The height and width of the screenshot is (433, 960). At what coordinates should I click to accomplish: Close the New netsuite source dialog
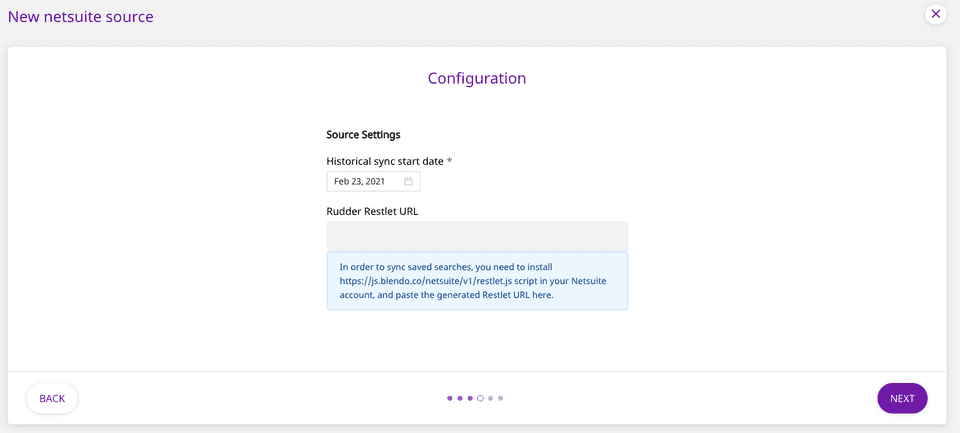(936, 13)
